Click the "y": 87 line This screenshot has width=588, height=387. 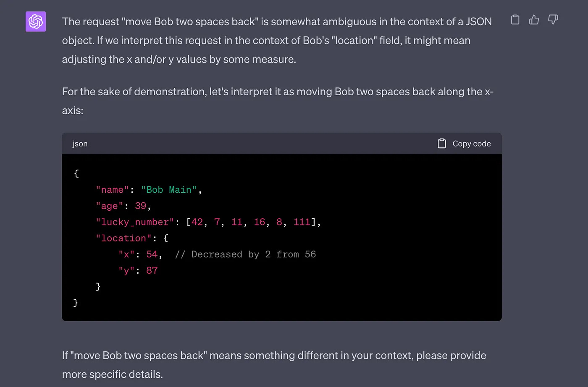[138, 271]
